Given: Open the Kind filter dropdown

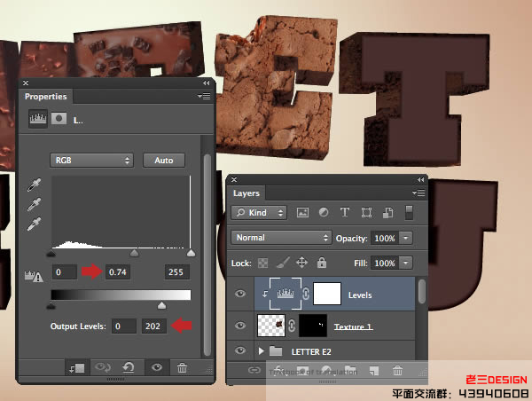Looking at the screenshot, I should tap(259, 213).
